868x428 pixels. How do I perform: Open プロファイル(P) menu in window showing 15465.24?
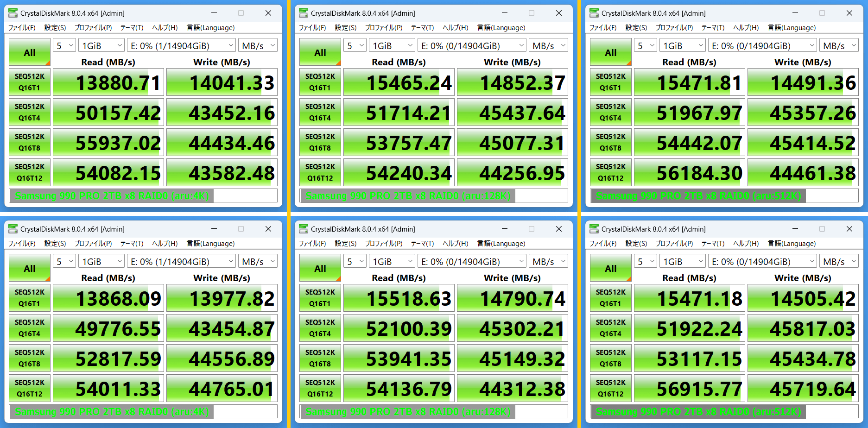click(x=384, y=28)
